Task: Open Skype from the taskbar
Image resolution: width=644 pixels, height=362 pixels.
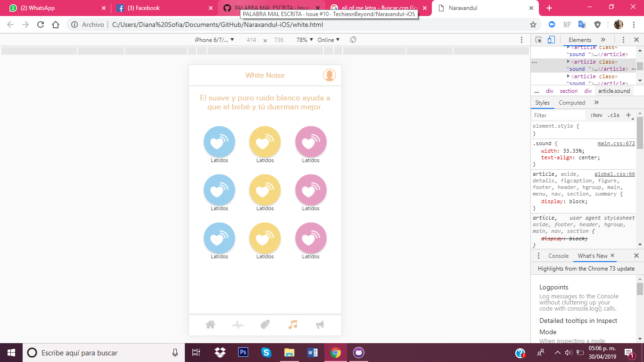Action: [x=266, y=353]
